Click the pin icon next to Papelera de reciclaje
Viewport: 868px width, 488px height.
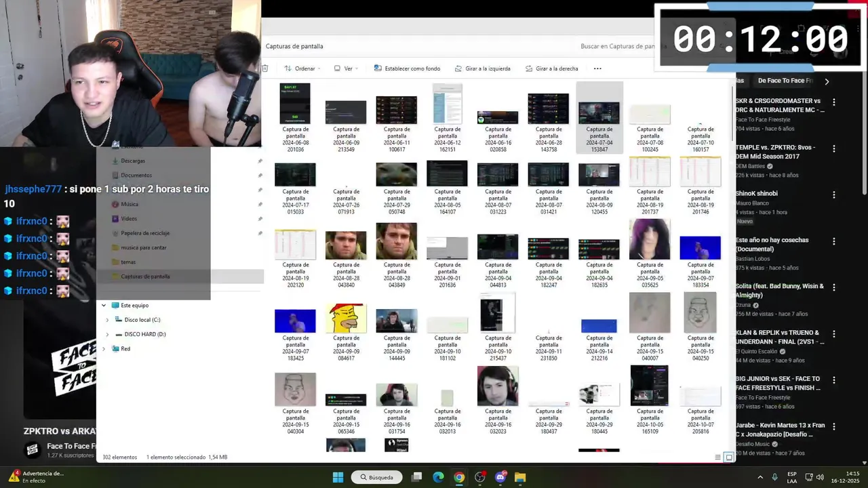(260, 233)
